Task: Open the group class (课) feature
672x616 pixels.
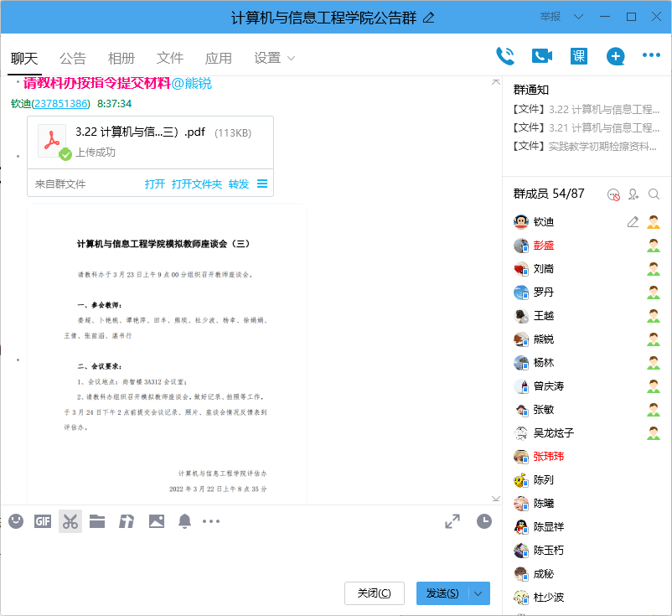Action: point(577,54)
